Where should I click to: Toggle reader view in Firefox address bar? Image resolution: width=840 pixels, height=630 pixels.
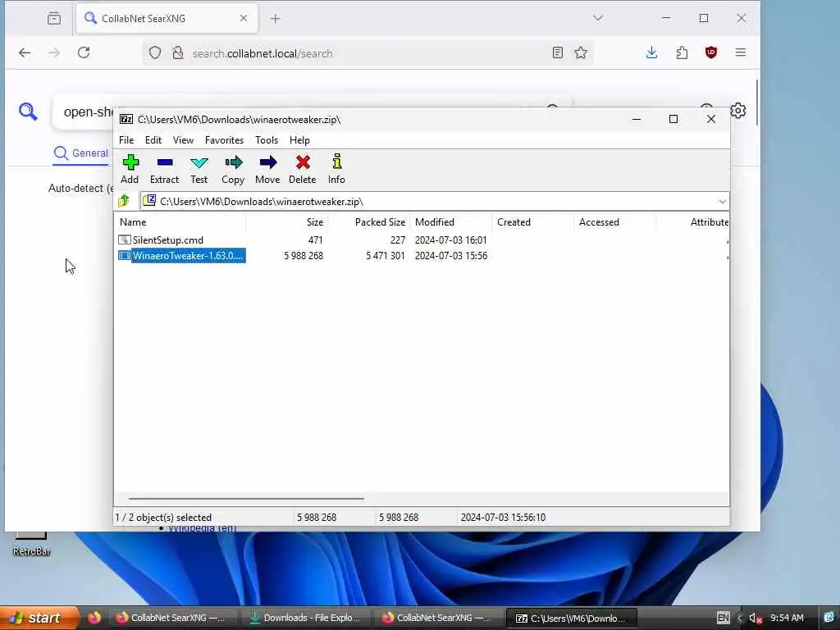click(x=558, y=52)
